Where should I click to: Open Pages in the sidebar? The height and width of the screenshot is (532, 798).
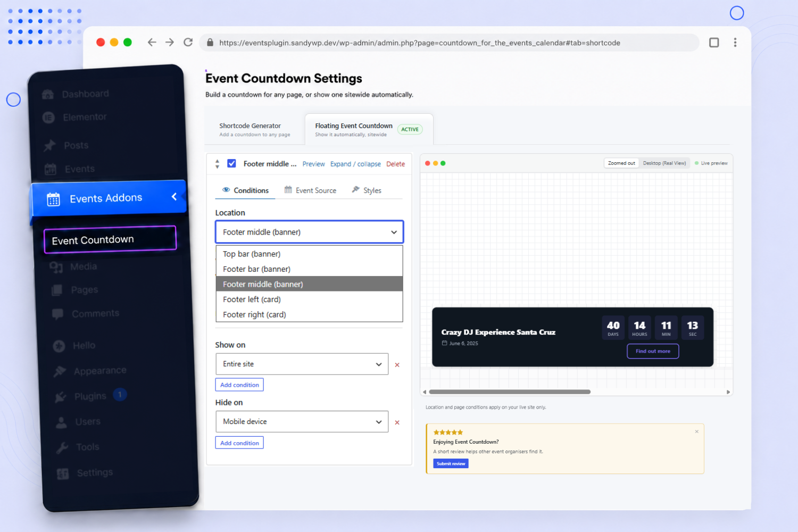coord(85,290)
